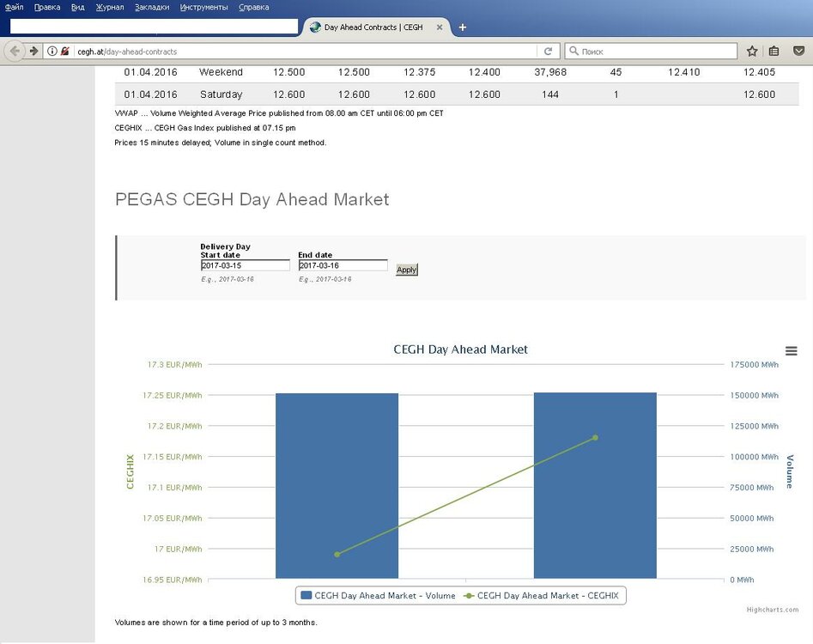
Task: Open the Закладки menu
Action: click(x=152, y=7)
